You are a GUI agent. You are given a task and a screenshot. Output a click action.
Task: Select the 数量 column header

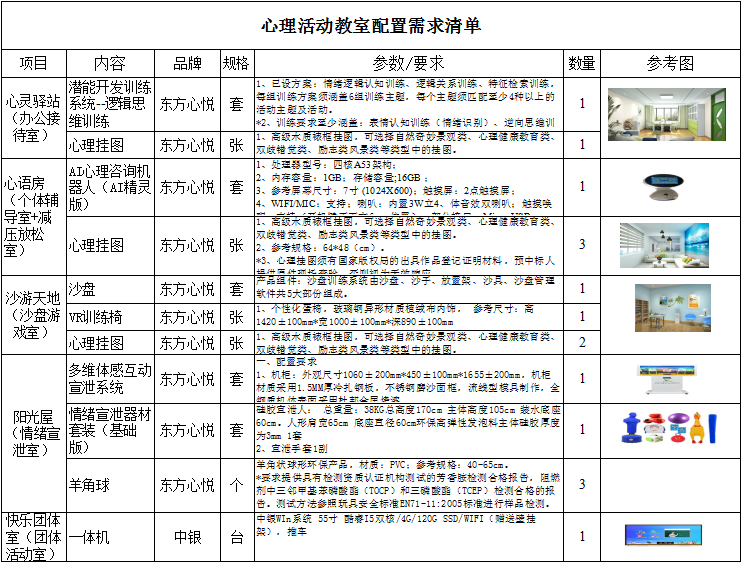(x=582, y=63)
